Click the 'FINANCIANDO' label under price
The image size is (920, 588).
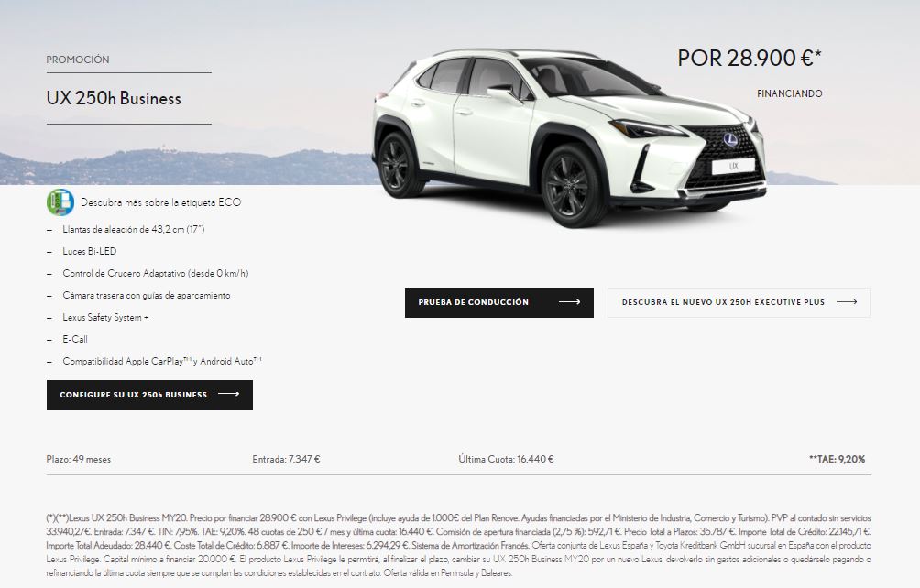[790, 93]
